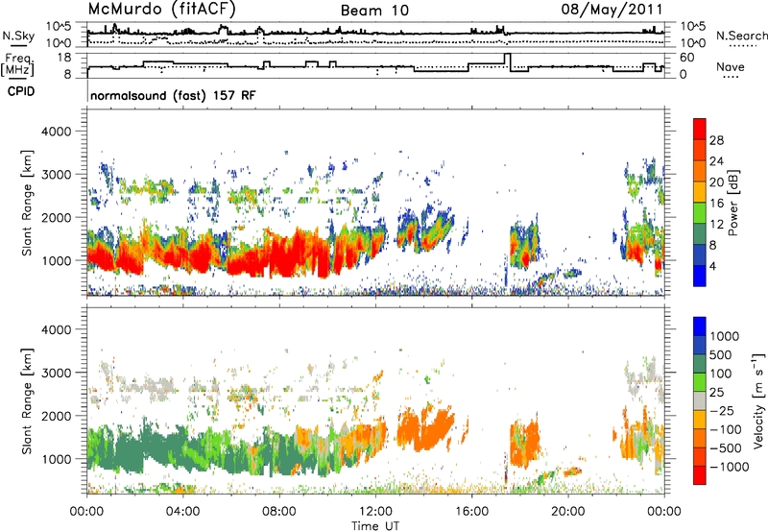Image resolution: width=768 pixels, height=532 pixels.
Task: Click the 'Freq. [MHz]' axis label
Action: 17,65
